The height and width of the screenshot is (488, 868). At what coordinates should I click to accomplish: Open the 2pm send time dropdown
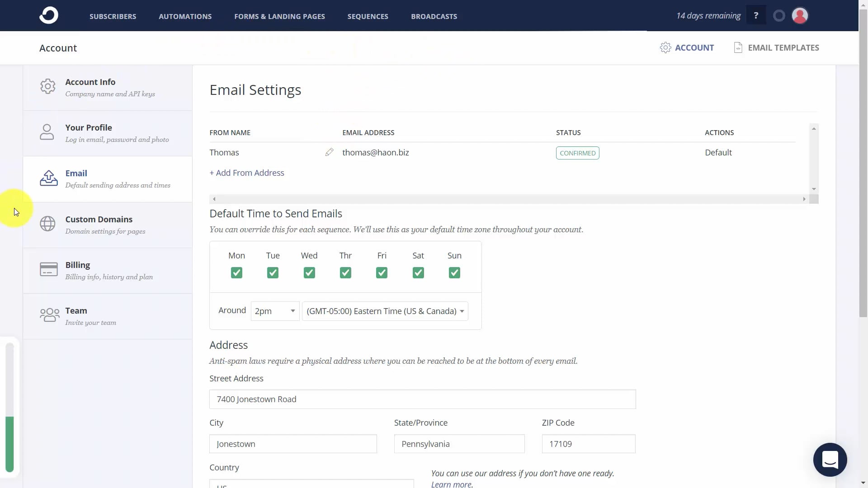(275, 311)
